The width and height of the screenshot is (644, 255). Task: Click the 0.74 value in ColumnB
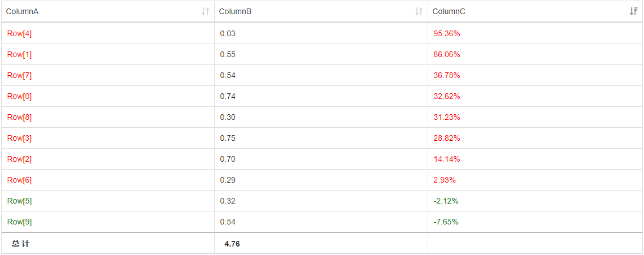coord(228,97)
